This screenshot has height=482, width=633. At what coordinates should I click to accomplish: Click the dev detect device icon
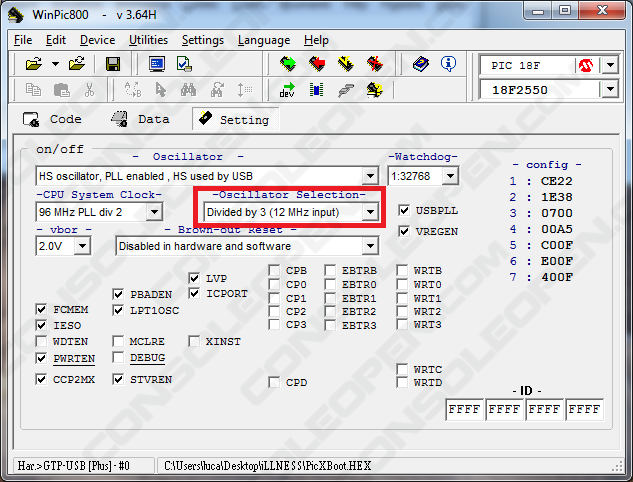click(287, 90)
